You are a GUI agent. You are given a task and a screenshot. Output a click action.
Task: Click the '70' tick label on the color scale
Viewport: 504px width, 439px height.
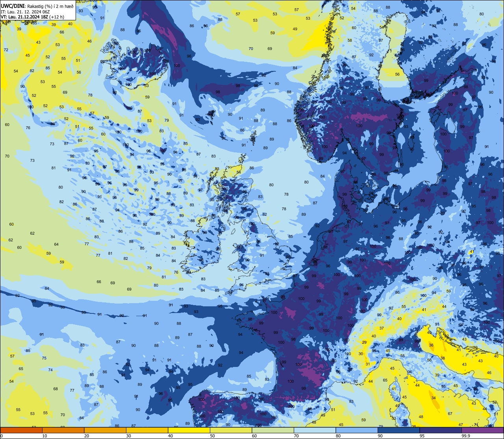coord(297,436)
